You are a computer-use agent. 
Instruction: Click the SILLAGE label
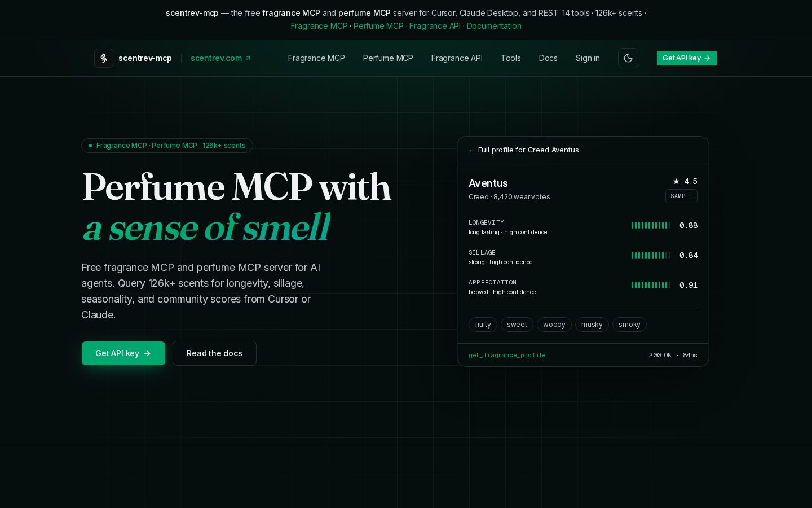pyautogui.click(x=482, y=252)
